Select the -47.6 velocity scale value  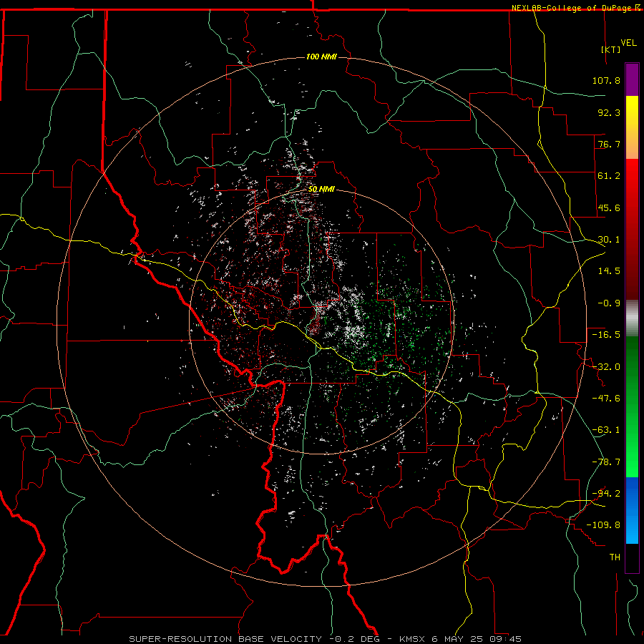(606, 399)
